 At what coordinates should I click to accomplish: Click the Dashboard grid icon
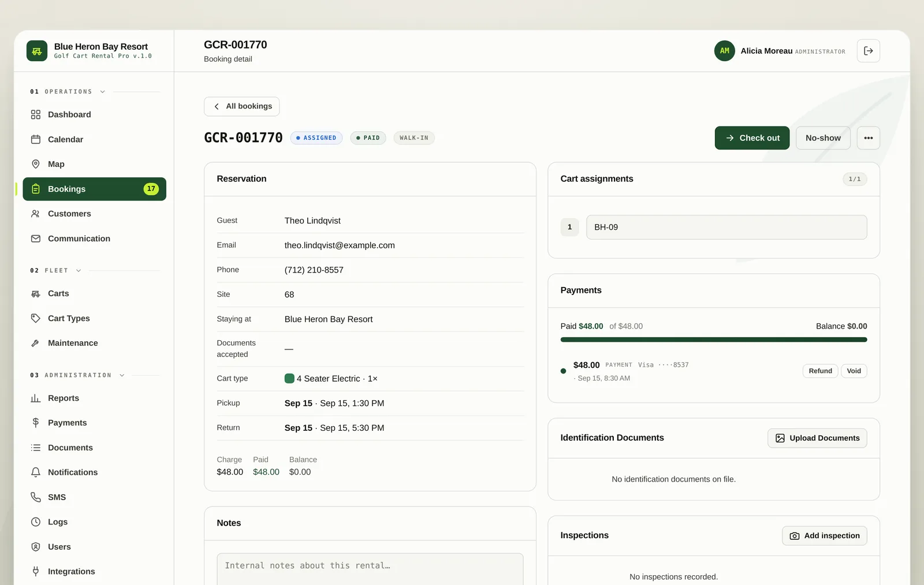click(36, 114)
